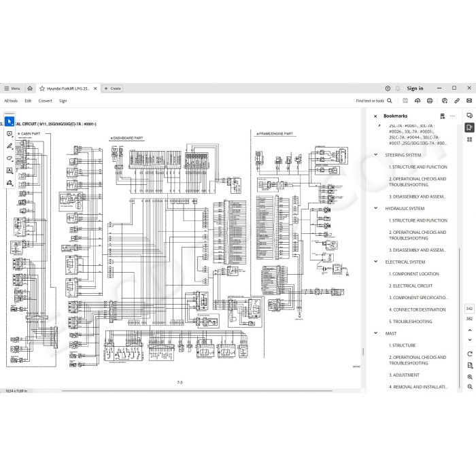Switch to the Hyundai Forklift LPG tab
476x476 pixels.
68,88
